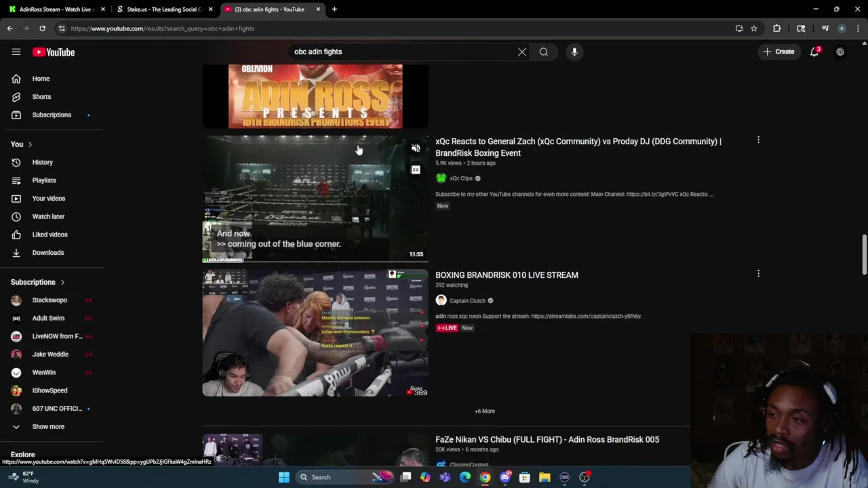Open the xQc Reacts to General Zach video title

[578, 147]
